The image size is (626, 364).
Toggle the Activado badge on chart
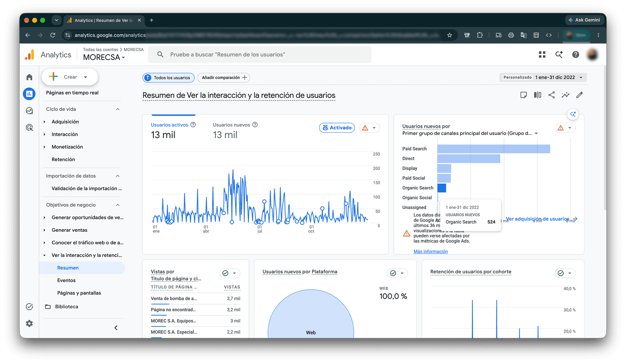[337, 128]
